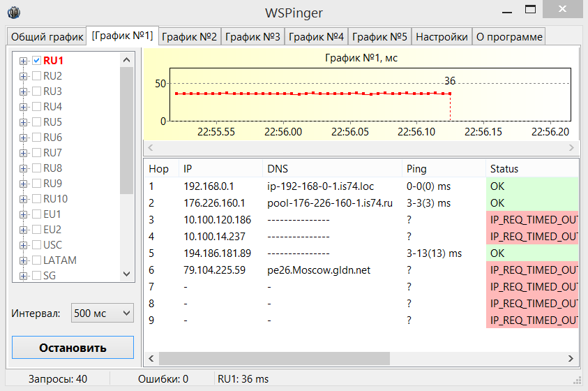Click right arrow of chart scrollbar
The width and height of the screenshot is (588, 391).
click(572, 148)
